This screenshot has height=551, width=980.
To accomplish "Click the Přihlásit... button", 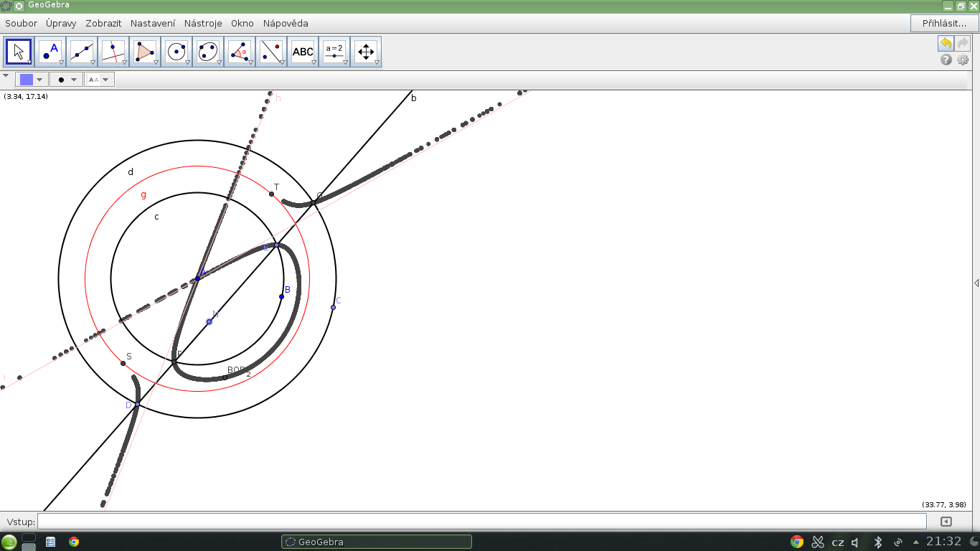I will [x=944, y=23].
